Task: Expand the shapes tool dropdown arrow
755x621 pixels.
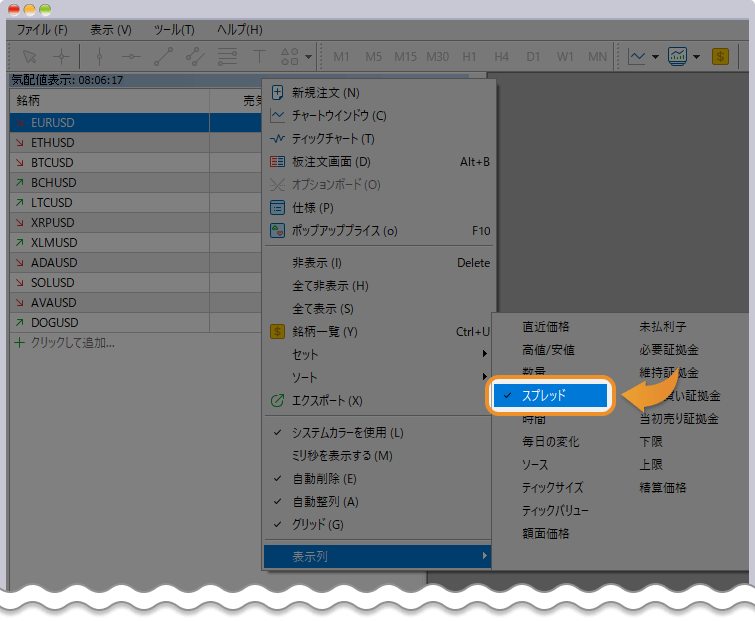Action: pyautogui.click(x=308, y=57)
